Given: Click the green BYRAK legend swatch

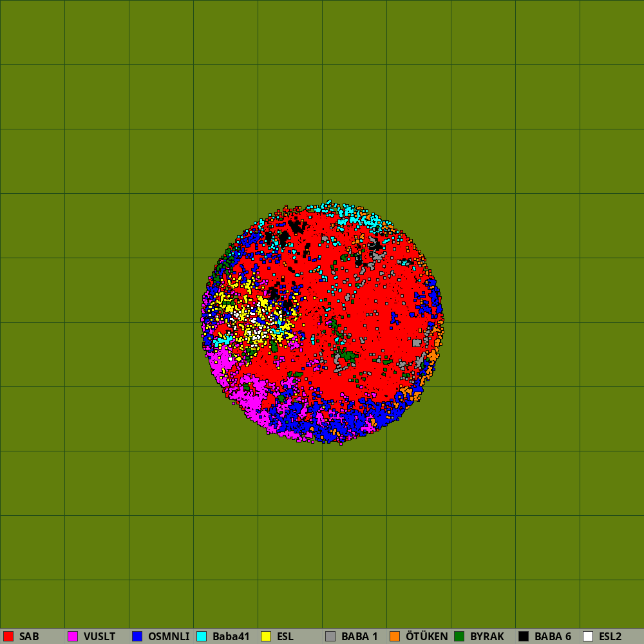Looking at the screenshot, I should coord(459,636).
